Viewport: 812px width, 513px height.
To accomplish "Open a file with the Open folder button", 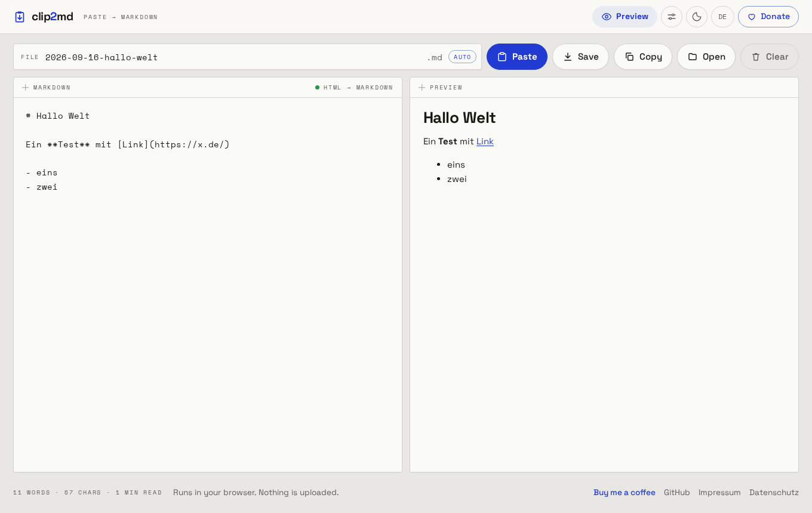I will tap(706, 57).
